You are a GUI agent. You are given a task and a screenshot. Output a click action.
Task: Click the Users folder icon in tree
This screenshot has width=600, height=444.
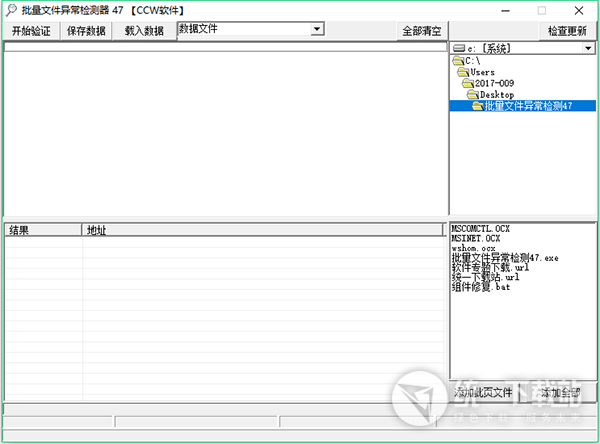tap(464, 73)
